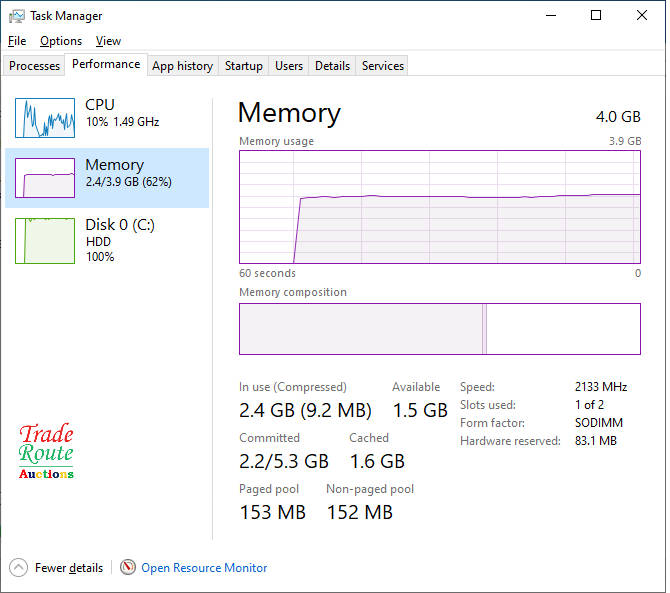670x593 pixels.
Task: Maximize the Task Manager window
Action: click(596, 16)
